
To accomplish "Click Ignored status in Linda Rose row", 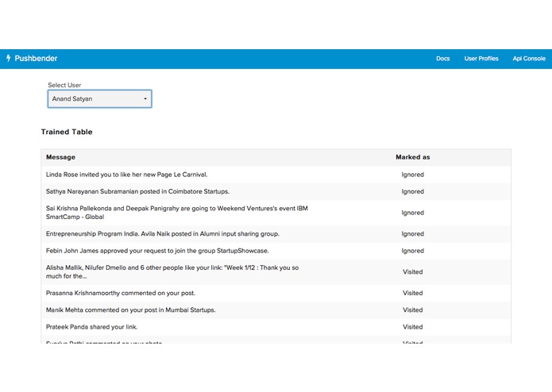I will click(x=412, y=175).
